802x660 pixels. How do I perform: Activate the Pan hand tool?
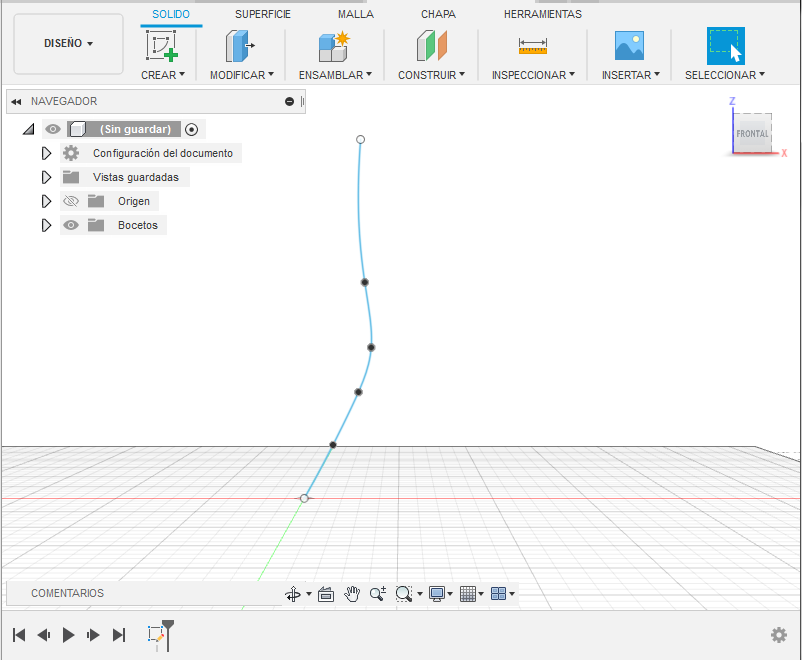pos(352,594)
